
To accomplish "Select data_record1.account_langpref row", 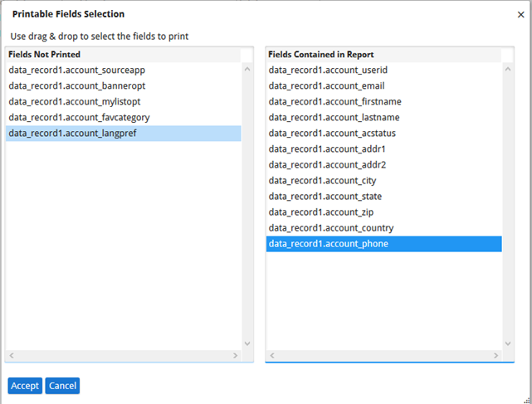I will click(73, 134).
